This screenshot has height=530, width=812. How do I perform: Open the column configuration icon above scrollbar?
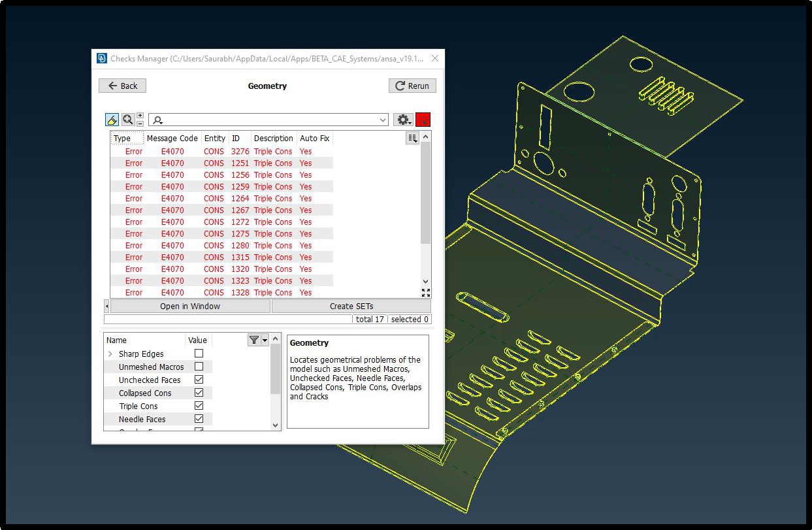[412, 137]
